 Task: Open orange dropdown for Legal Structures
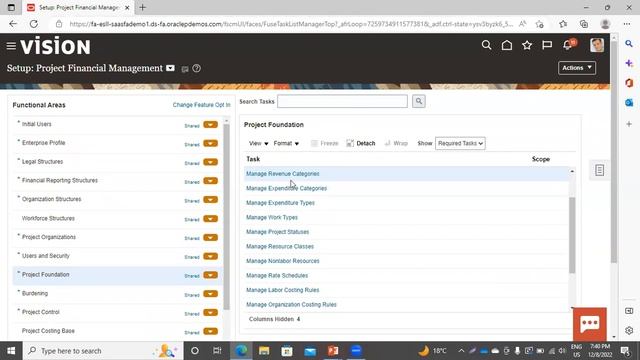click(211, 162)
